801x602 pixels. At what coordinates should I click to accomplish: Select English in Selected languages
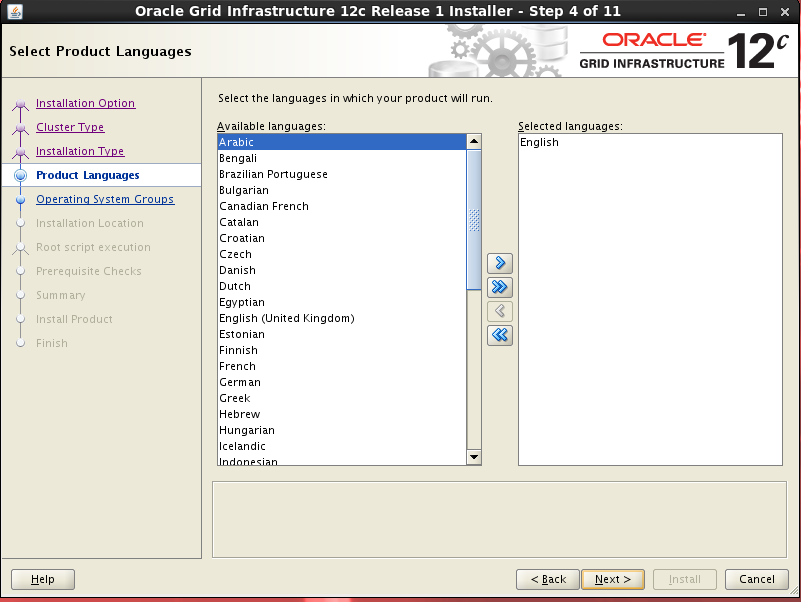(x=650, y=142)
